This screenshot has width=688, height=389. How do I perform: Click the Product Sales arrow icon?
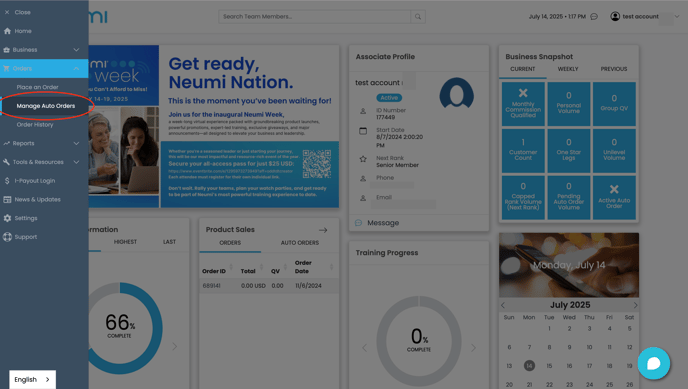tap(323, 230)
